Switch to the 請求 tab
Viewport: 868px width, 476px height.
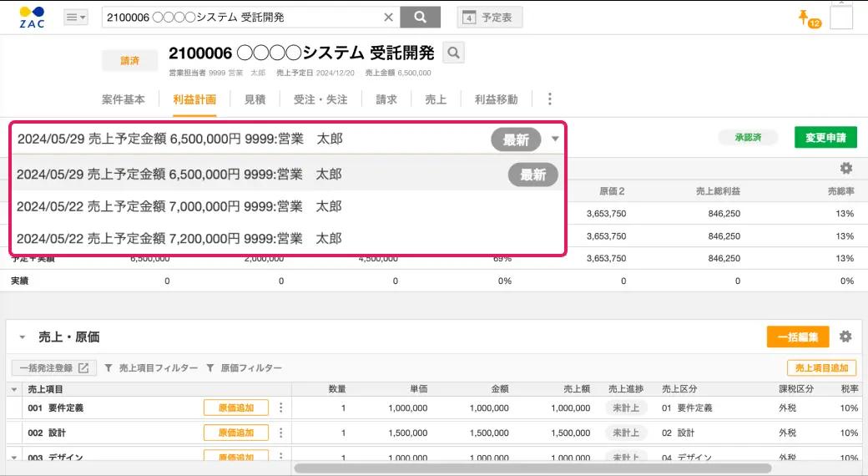coord(386,99)
